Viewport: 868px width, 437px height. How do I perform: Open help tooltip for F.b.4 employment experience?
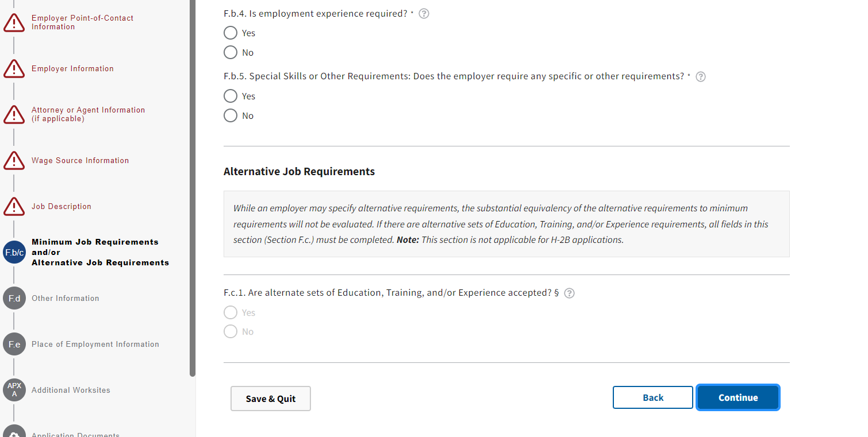pos(424,14)
